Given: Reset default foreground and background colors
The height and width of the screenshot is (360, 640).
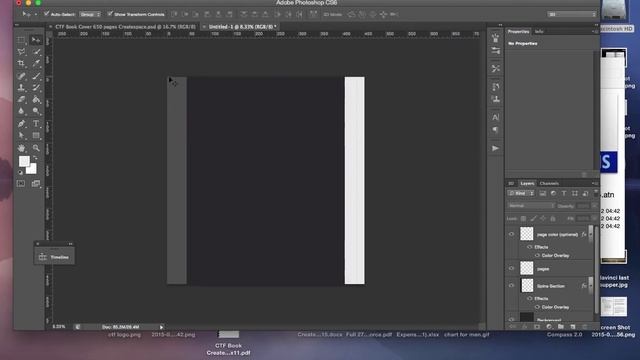Looking at the screenshot, I should click(20, 172).
